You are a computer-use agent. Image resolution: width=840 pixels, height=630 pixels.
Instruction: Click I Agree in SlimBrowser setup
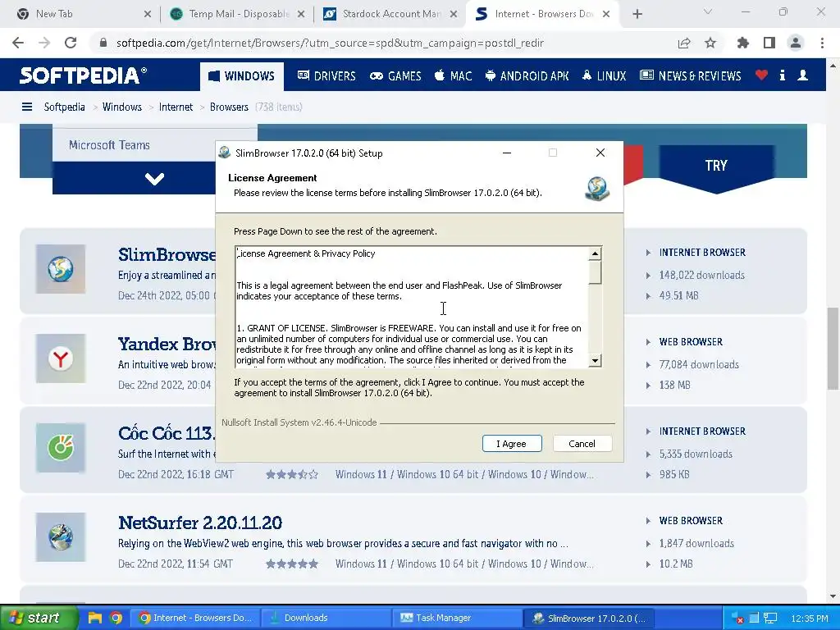(x=512, y=444)
